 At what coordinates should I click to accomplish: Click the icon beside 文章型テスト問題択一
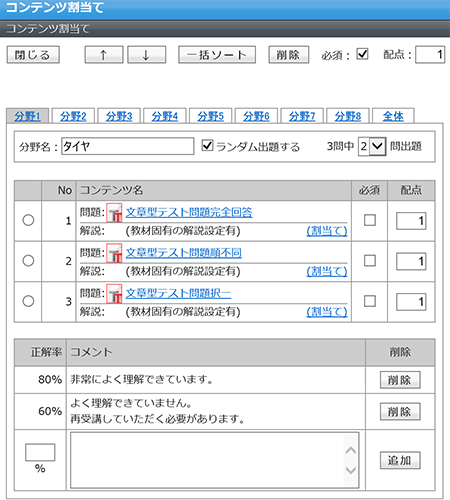tap(114, 294)
